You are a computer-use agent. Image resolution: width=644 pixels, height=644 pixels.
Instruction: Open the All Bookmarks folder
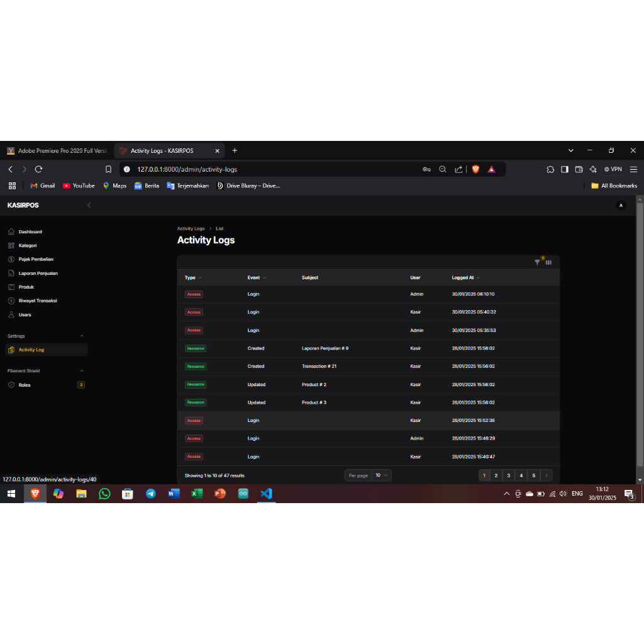click(x=614, y=186)
